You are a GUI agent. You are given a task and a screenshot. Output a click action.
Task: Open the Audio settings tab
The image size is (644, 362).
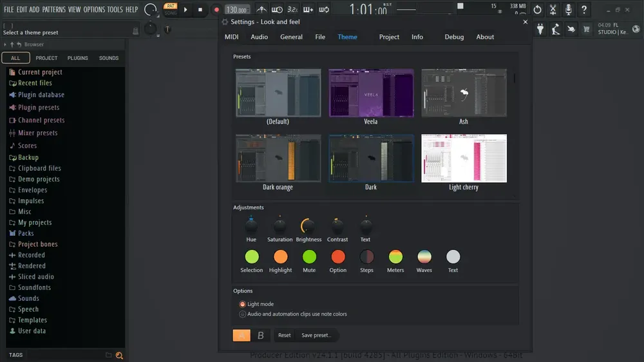pyautogui.click(x=259, y=37)
